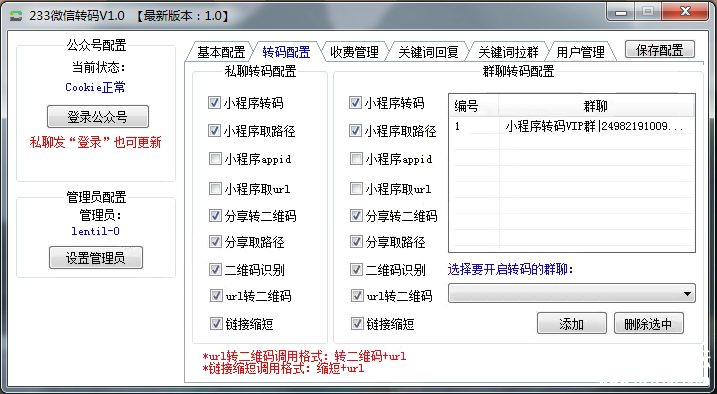Click the 私聊发"登录"也可更新 red hint
The image size is (717, 394).
click(96, 143)
